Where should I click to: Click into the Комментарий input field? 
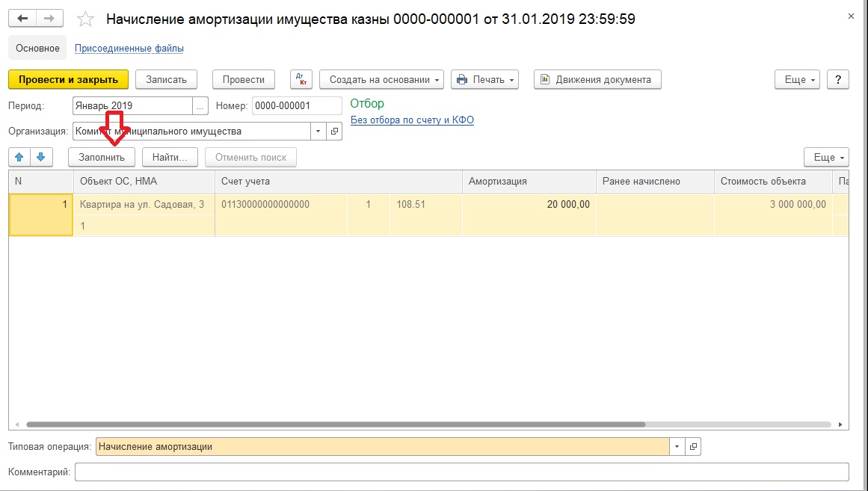[461, 472]
